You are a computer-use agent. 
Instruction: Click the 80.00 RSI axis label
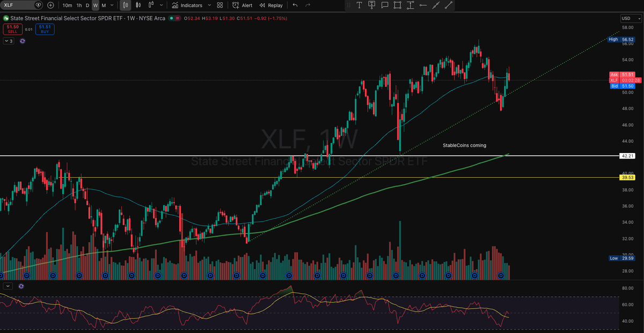(x=628, y=288)
